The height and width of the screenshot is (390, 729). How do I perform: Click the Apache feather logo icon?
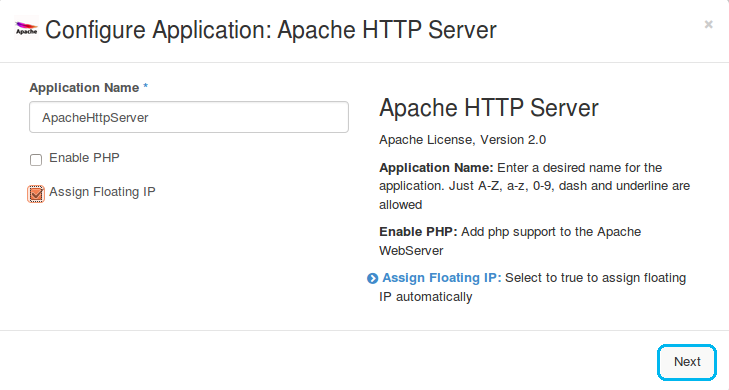click(27, 28)
